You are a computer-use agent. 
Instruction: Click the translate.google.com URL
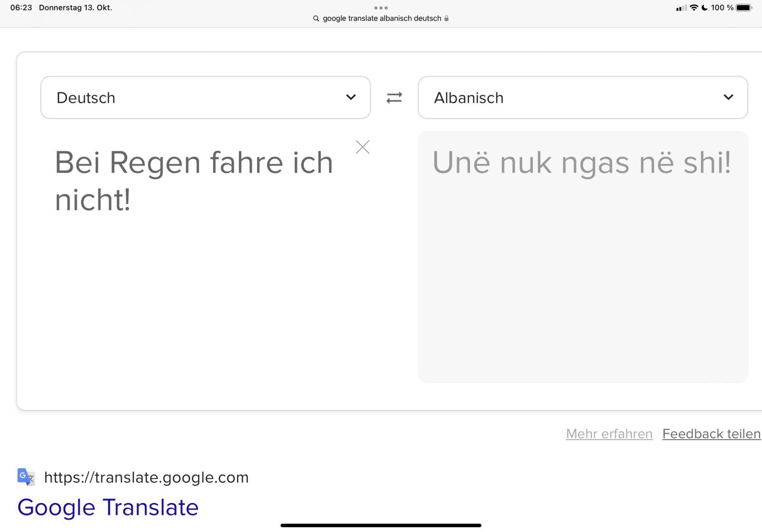coord(146,477)
